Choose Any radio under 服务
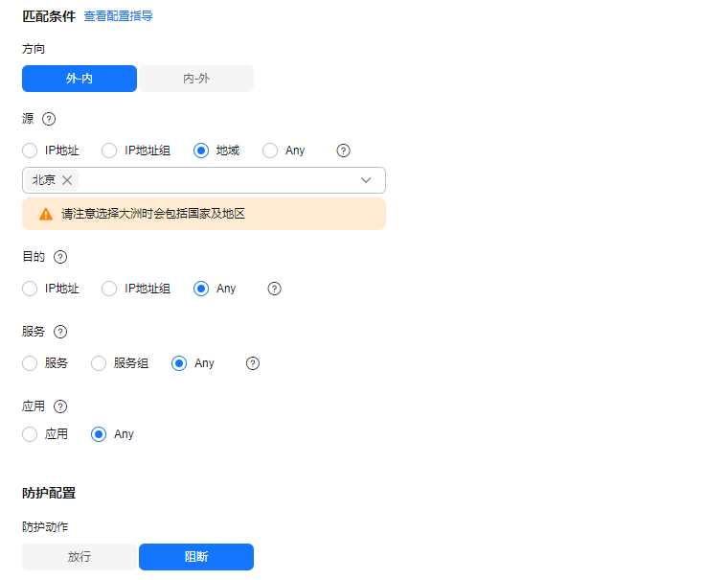 pyautogui.click(x=179, y=363)
